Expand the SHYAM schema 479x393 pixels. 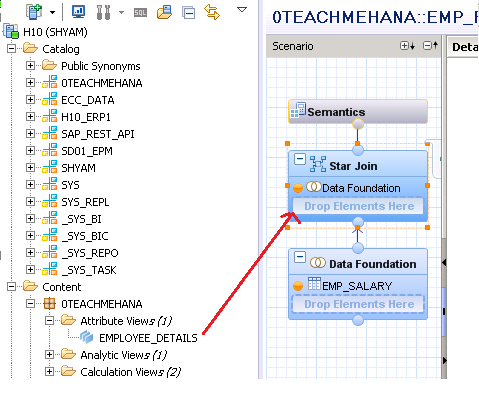(x=30, y=167)
